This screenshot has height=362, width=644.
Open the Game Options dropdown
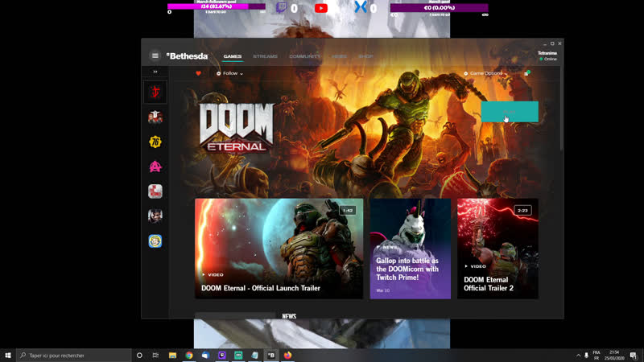pyautogui.click(x=485, y=73)
